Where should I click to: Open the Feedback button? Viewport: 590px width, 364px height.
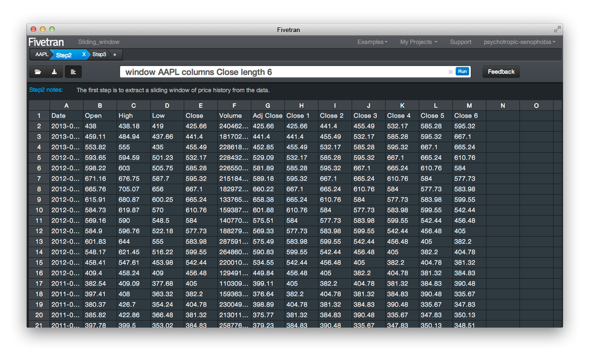coord(501,72)
